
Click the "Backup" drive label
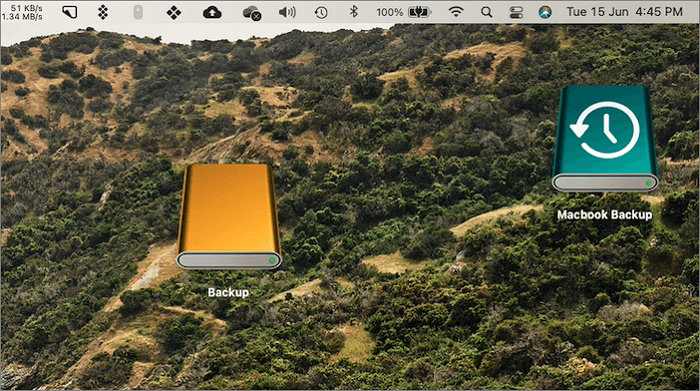228,292
